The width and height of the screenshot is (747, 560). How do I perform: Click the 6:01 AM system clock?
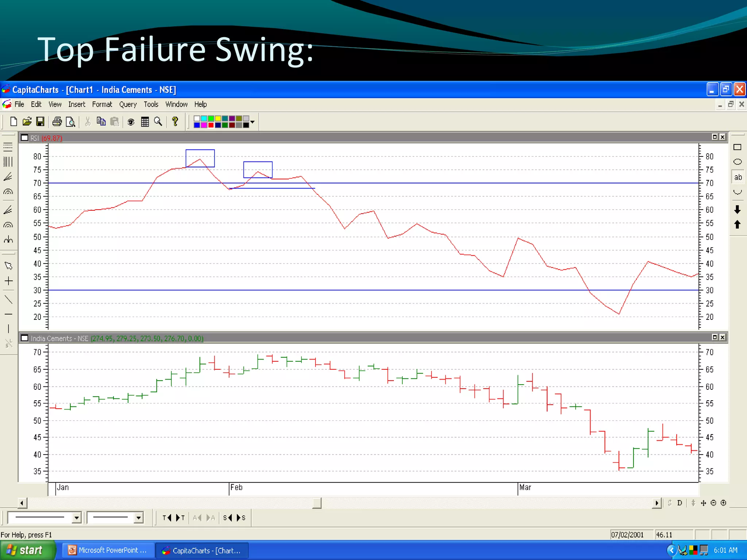click(725, 550)
